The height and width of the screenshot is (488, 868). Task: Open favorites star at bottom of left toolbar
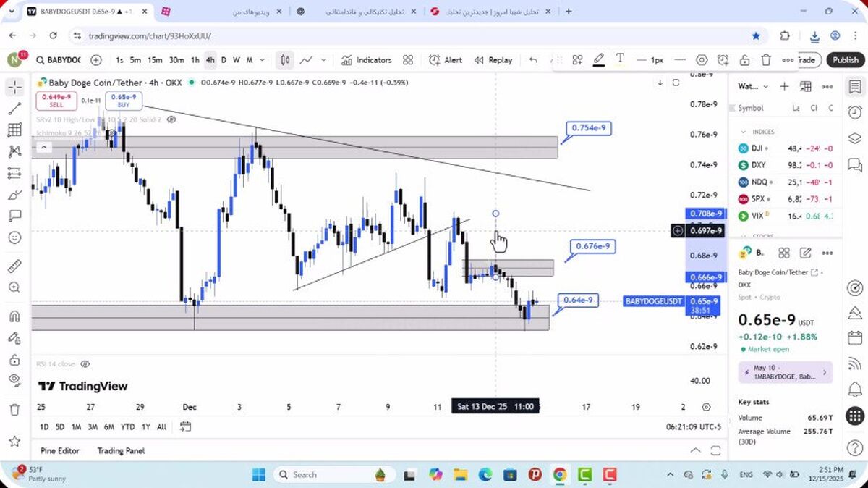14,441
